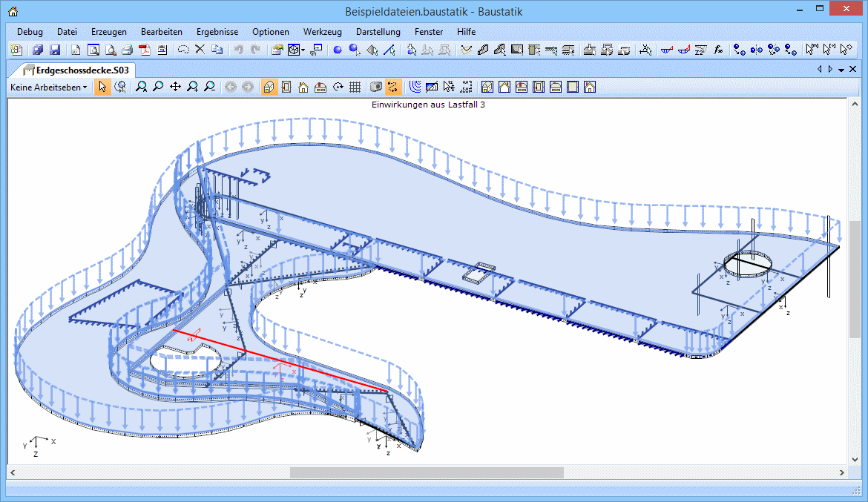Toggle the highlighted 3D isometric view button

pos(269,87)
